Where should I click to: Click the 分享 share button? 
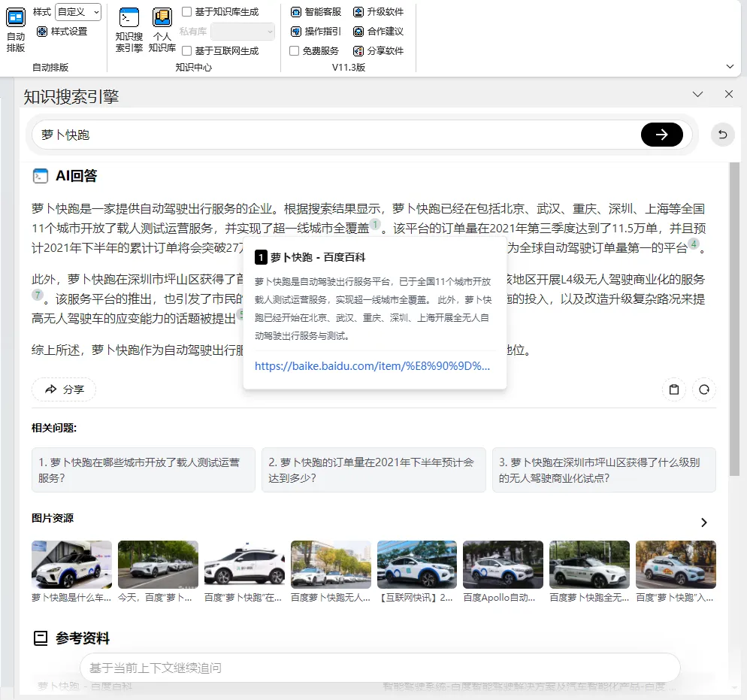64,389
